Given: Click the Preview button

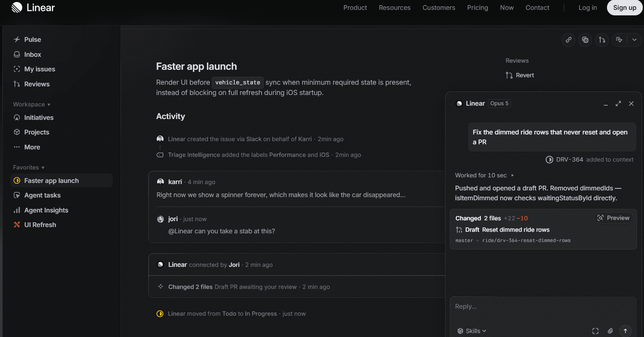Looking at the screenshot, I should [x=614, y=218].
